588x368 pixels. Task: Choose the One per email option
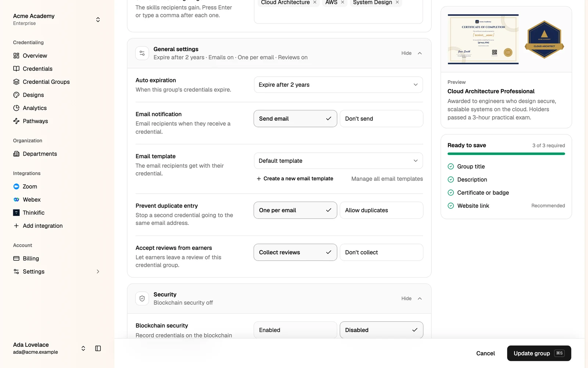click(295, 210)
